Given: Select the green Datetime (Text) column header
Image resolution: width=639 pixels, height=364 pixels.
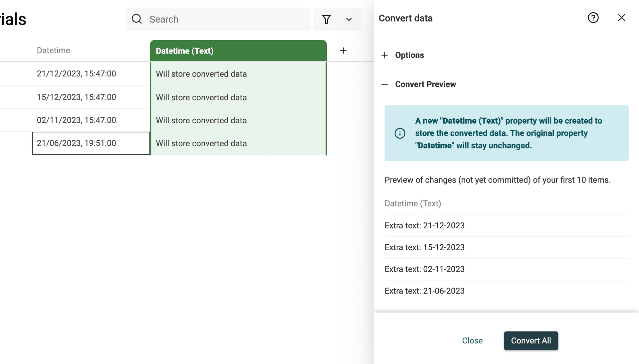Looking at the screenshot, I should tap(238, 51).
